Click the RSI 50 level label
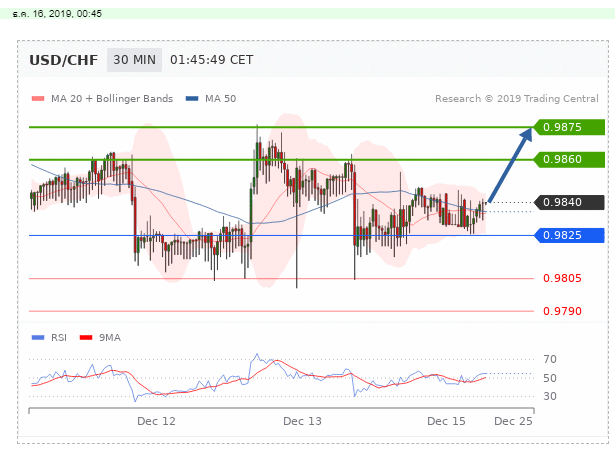Viewport: 615px width, 449px height. coord(550,378)
